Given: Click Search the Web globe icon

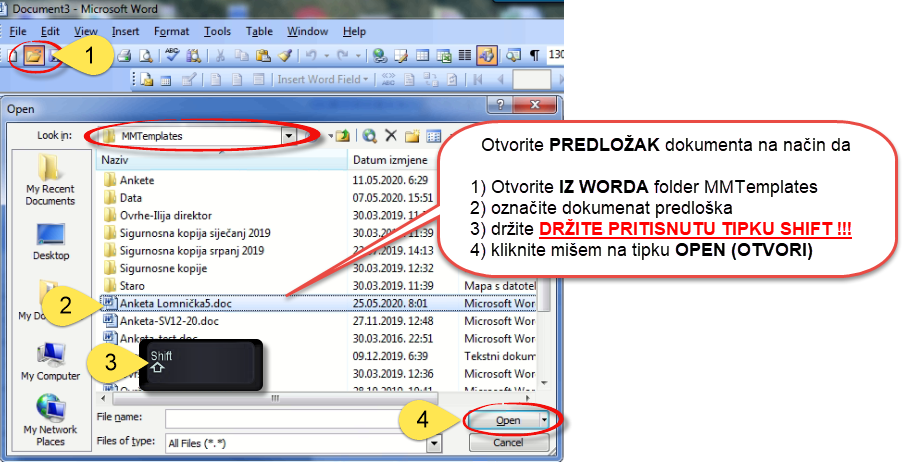Looking at the screenshot, I should (370, 136).
